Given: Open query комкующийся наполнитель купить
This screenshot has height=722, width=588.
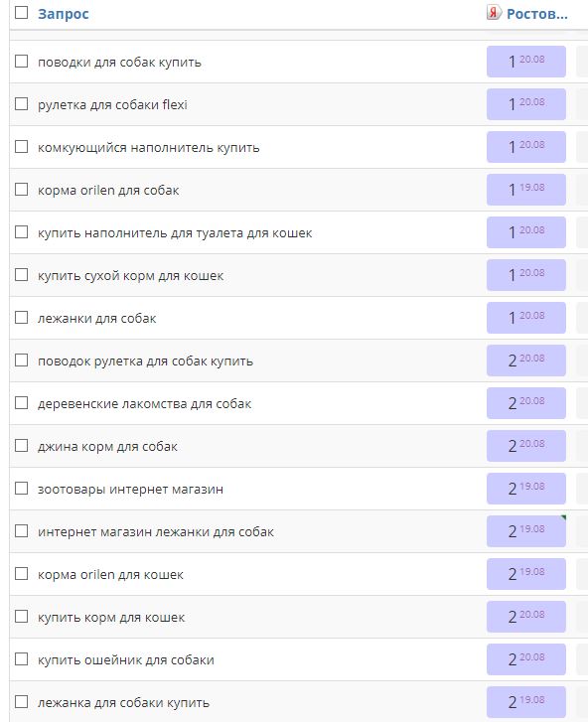Looking at the screenshot, I should pyautogui.click(x=149, y=147).
